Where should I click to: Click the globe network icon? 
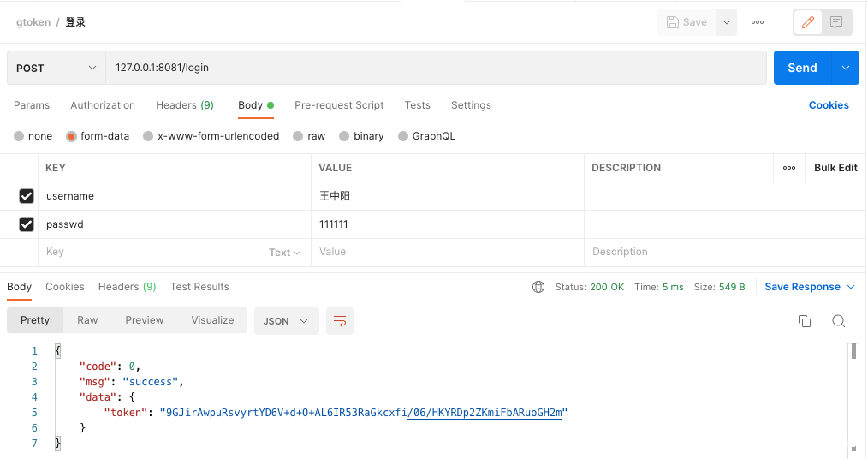(538, 287)
